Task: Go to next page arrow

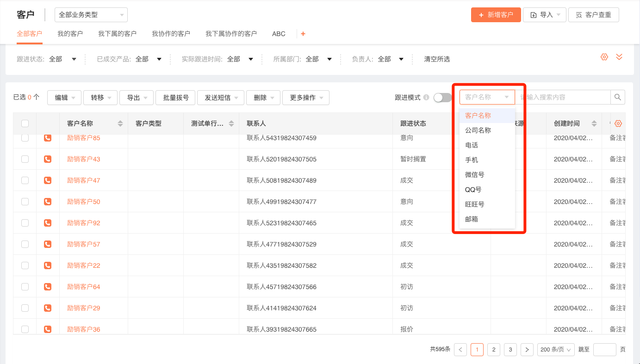Action: click(x=527, y=350)
